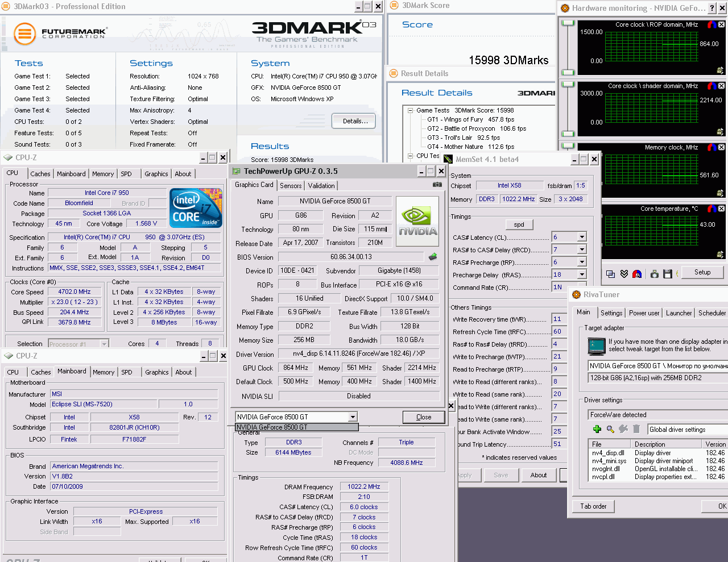The image size is (728, 562).
Task: Select highlighted NVIDIA GeForce 8500 GT list item
Action: pyautogui.click(x=297, y=427)
